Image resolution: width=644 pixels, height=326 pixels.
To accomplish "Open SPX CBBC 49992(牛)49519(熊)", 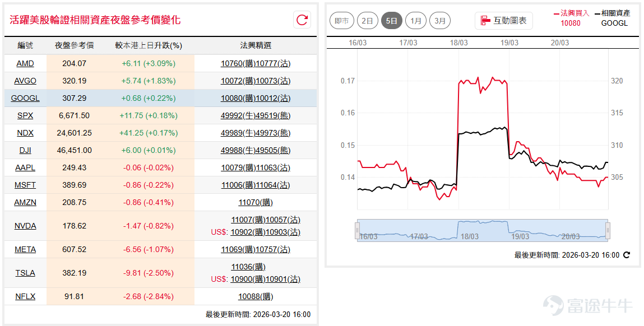I will pos(256,116).
